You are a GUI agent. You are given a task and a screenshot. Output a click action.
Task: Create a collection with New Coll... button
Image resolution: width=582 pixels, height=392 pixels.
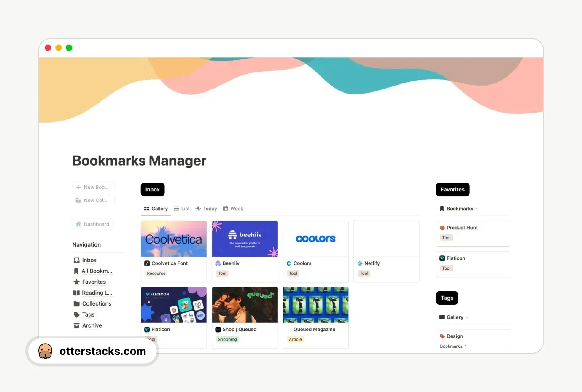tap(93, 200)
